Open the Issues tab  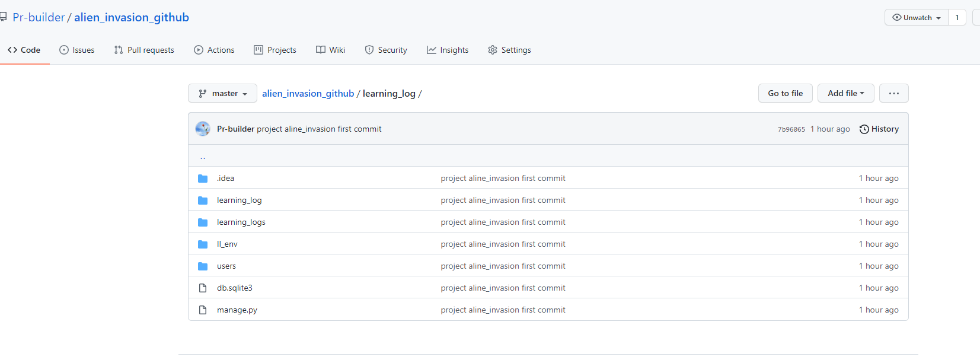[x=77, y=50]
